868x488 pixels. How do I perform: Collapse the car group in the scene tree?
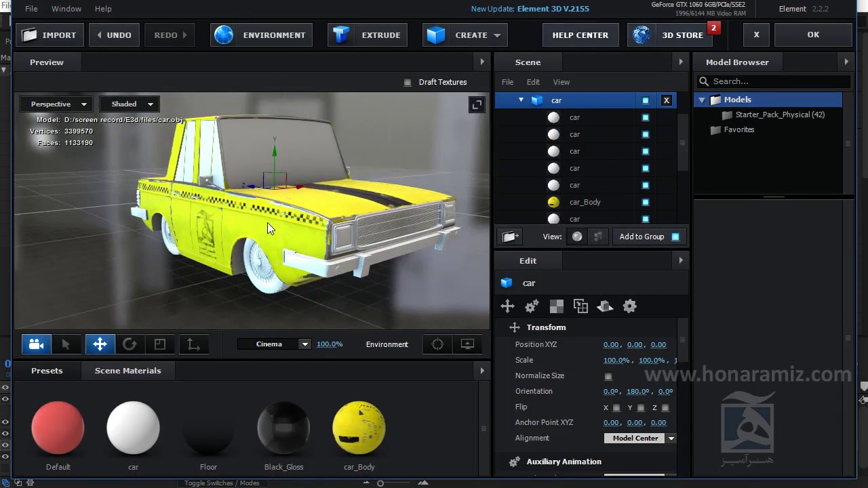(521, 100)
